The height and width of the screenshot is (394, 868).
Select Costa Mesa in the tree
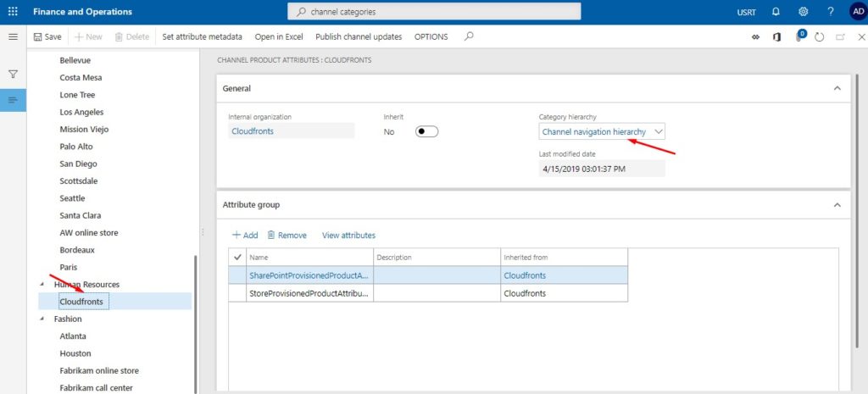81,77
